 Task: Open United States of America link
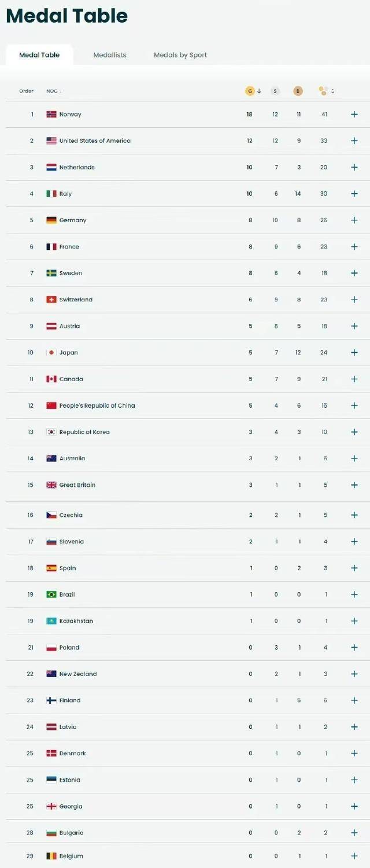[x=95, y=141]
